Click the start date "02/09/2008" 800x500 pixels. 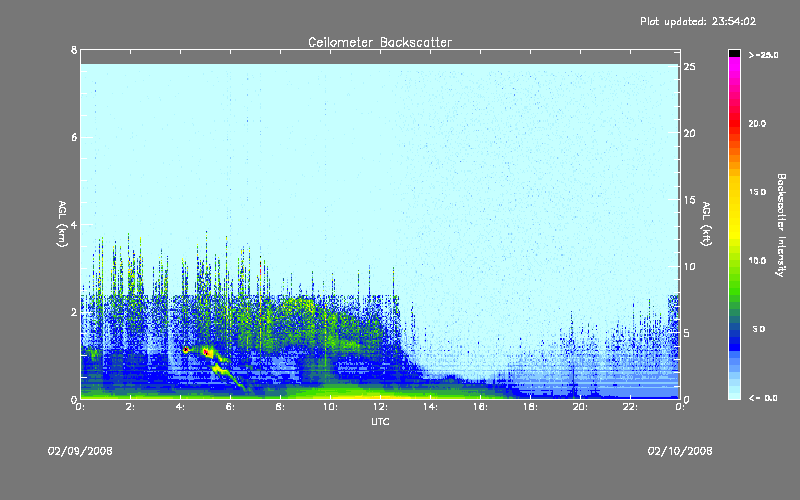point(80,451)
